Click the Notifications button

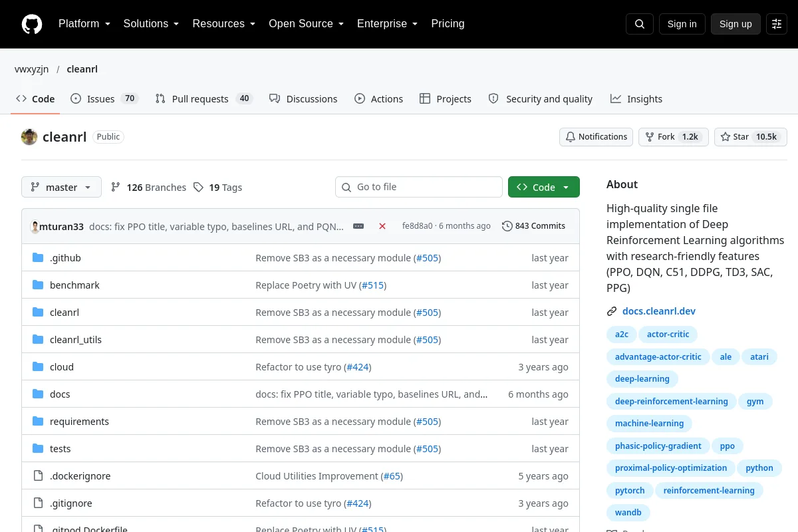point(597,137)
